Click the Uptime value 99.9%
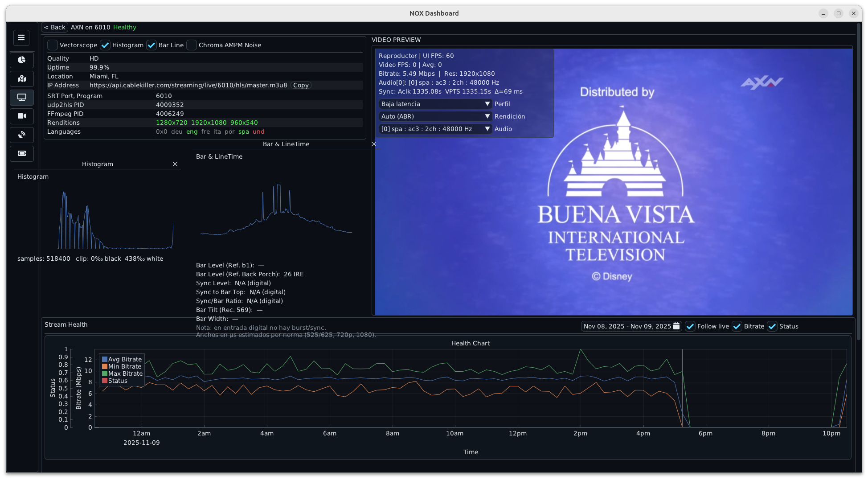The width and height of the screenshot is (868, 480). coord(99,67)
